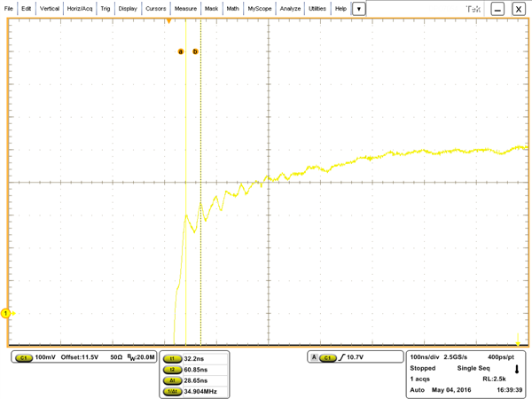
Task: Click the orange trigger position marker
Action: point(168,21)
